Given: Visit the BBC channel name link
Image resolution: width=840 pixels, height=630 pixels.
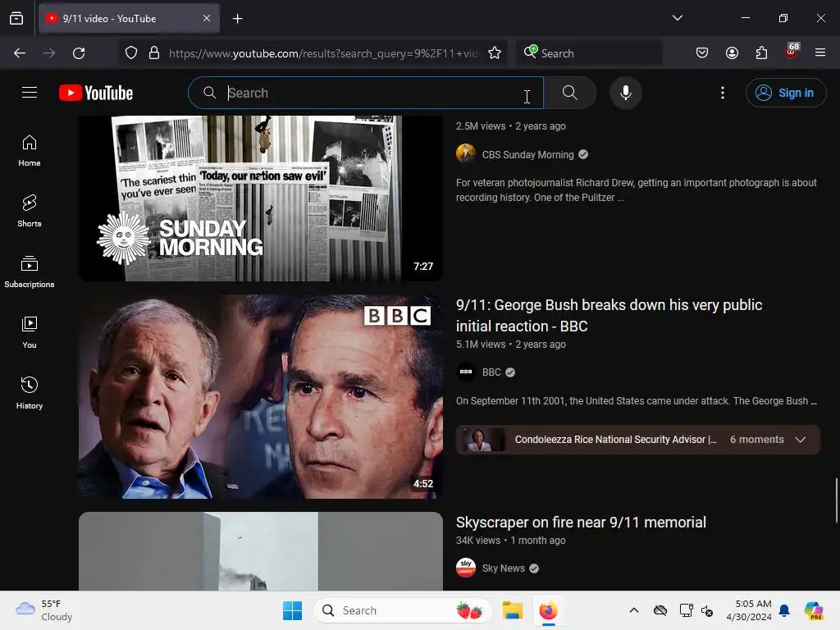Looking at the screenshot, I should coord(491,372).
